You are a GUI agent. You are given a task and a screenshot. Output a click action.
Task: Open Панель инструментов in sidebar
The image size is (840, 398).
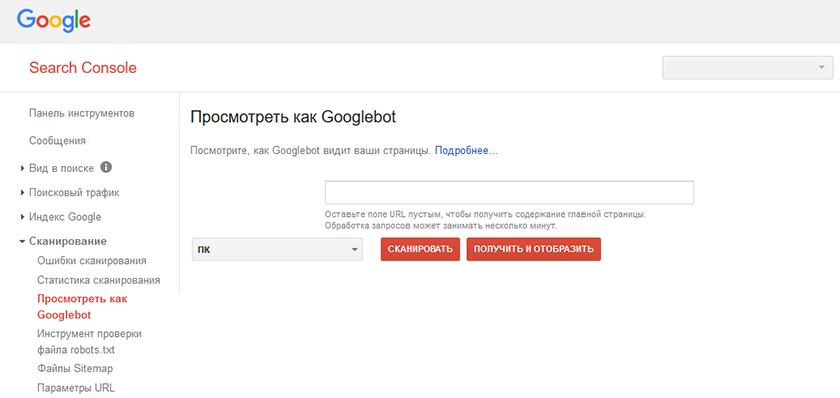(81, 114)
